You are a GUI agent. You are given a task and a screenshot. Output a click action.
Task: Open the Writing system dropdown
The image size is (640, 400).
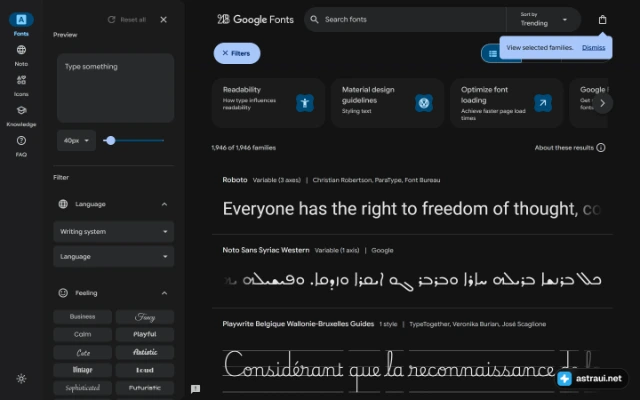114,231
